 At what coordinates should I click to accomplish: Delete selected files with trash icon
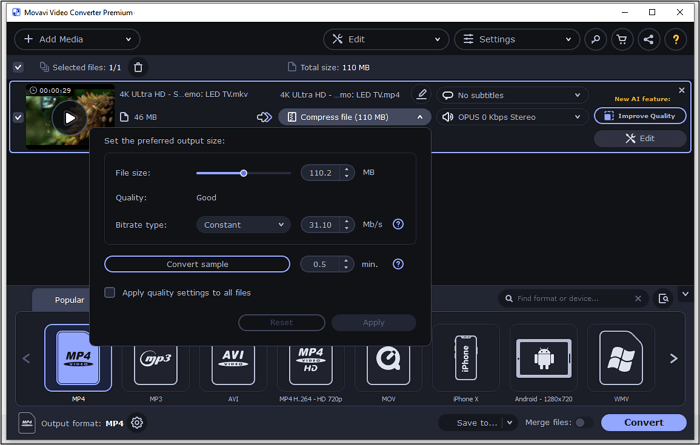[138, 67]
